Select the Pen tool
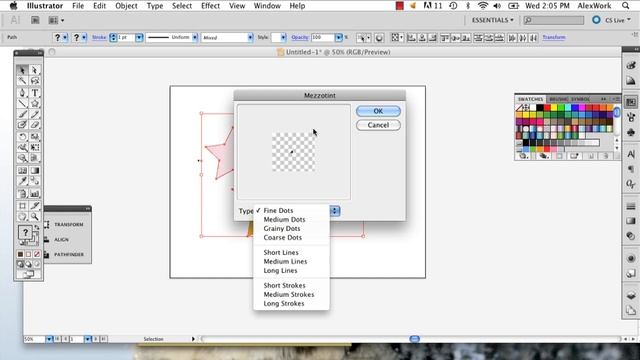This screenshot has width=640, height=360. coord(22,93)
